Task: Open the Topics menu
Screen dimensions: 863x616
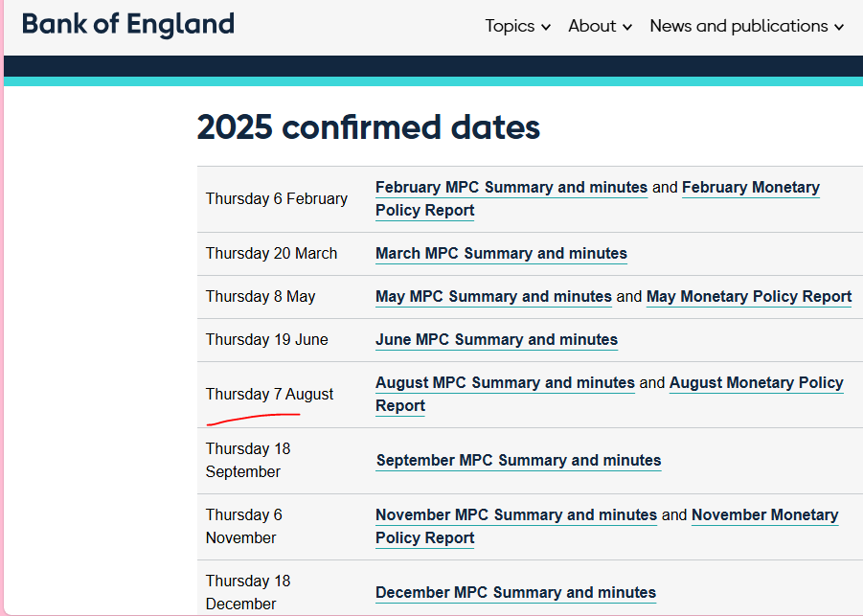Action: 510,26
